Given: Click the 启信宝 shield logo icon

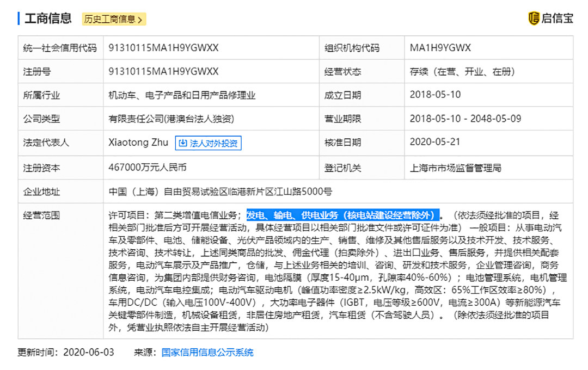Looking at the screenshot, I should (534, 18).
